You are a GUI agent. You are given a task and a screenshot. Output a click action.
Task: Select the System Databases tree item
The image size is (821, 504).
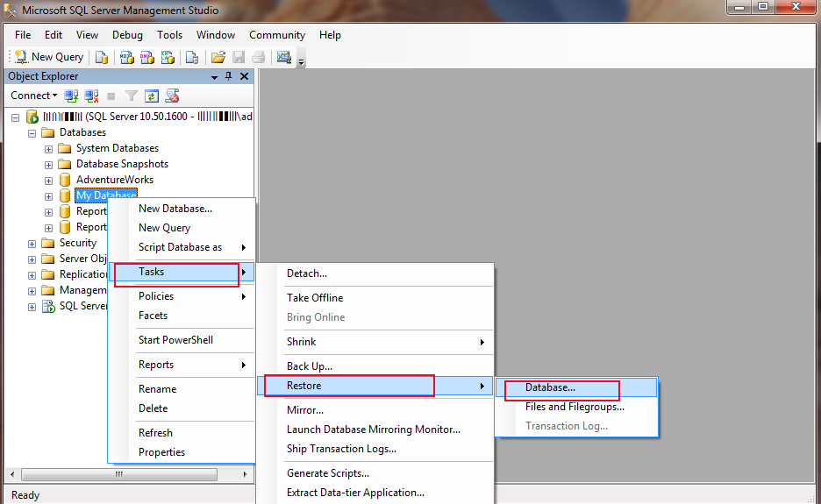(x=118, y=148)
